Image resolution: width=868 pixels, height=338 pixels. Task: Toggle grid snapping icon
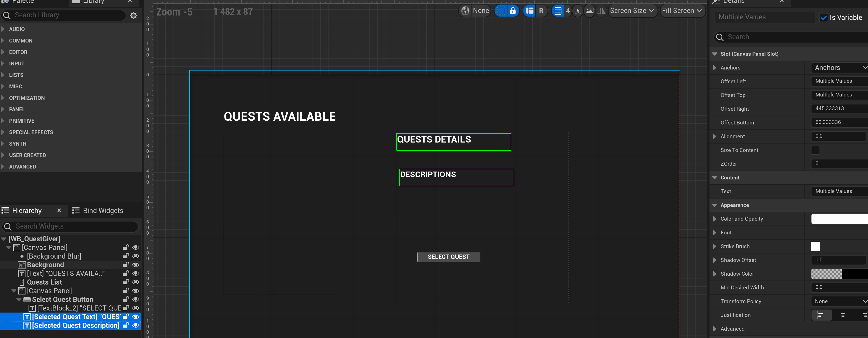[558, 11]
